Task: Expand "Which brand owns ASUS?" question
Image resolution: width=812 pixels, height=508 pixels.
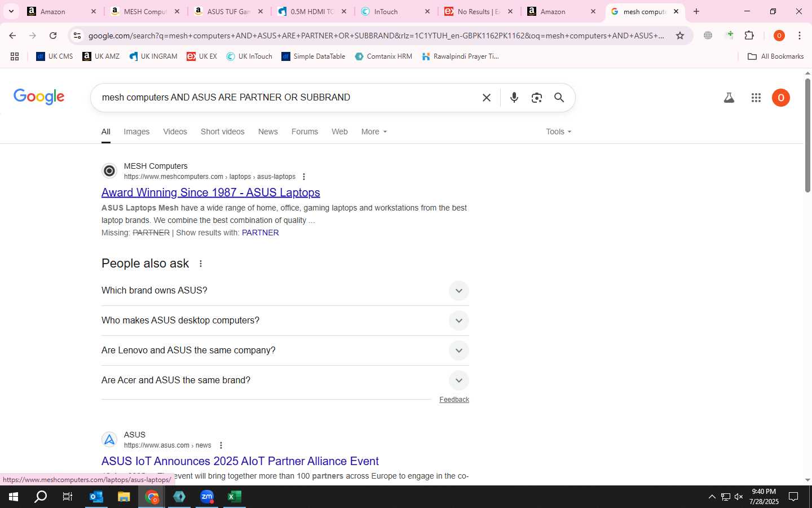Action: [285, 291]
